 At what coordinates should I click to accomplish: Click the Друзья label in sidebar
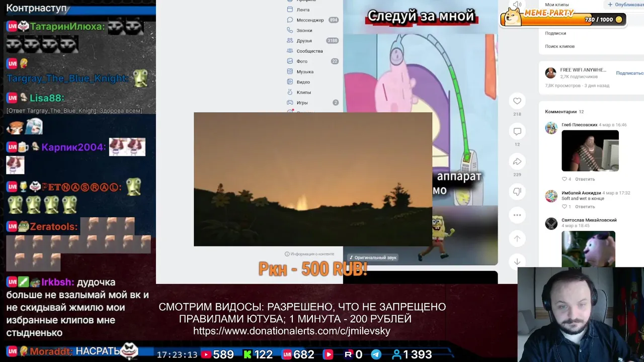coord(304,41)
